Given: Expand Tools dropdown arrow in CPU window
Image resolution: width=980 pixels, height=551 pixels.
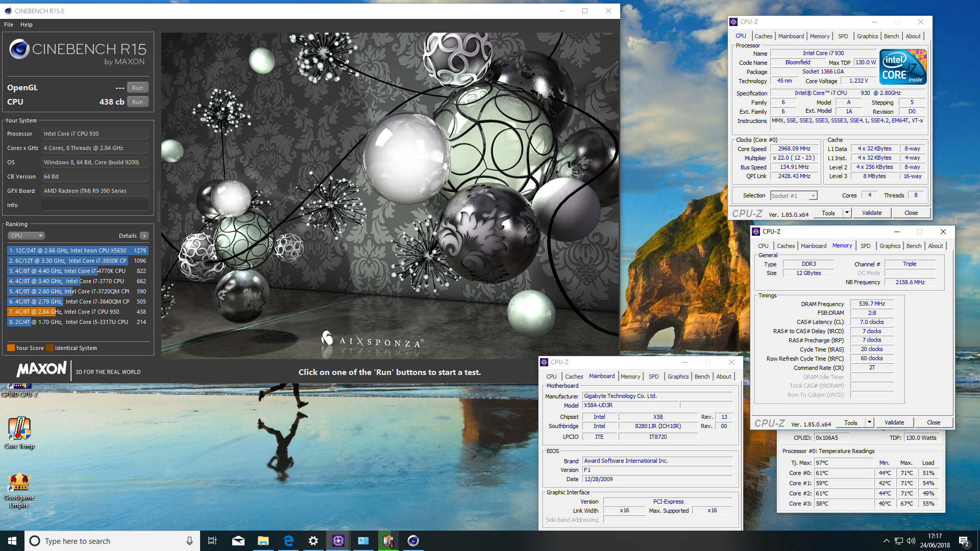Looking at the screenshot, I should click(x=847, y=213).
